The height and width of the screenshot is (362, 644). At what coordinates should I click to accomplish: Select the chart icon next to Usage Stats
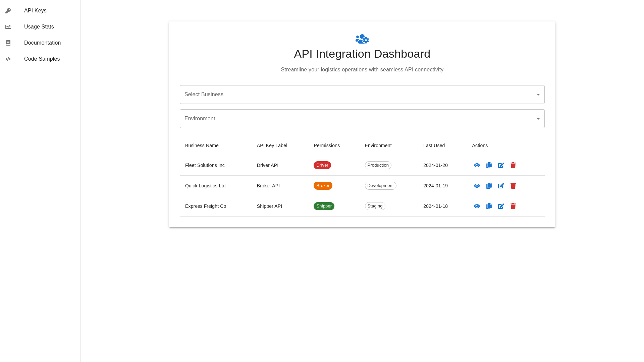click(x=8, y=26)
